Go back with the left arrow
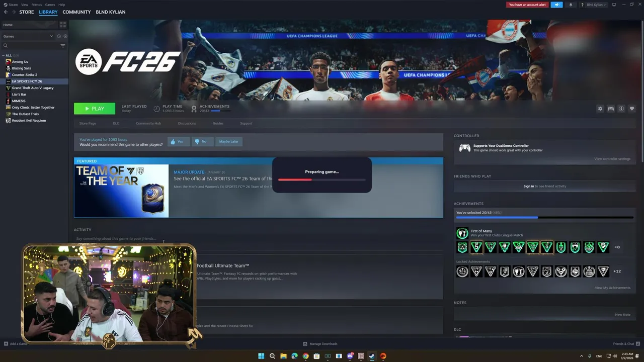The width and height of the screenshot is (644, 362). [x=6, y=12]
